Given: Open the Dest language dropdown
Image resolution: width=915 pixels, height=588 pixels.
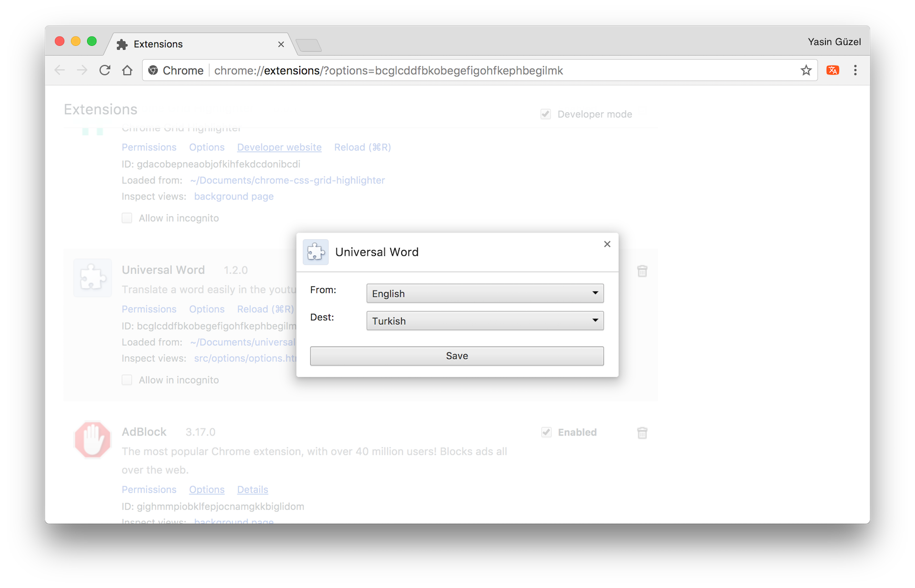Looking at the screenshot, I should tap(485, 321).
